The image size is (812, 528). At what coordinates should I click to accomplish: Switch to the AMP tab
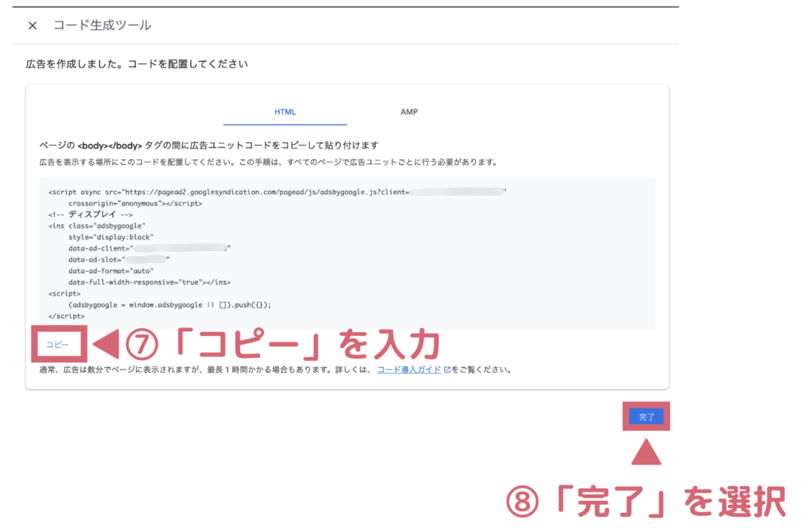(x=409, y=112)
